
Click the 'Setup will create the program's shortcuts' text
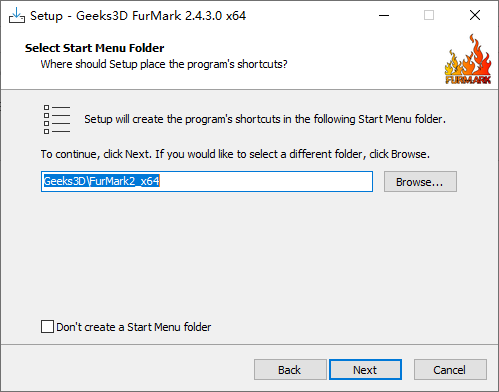265,119
